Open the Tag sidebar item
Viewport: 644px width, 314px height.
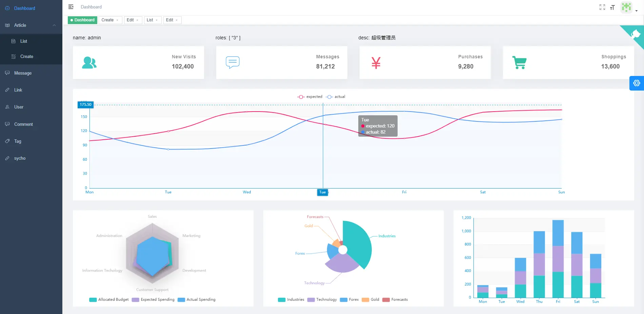tap(31, 141)
